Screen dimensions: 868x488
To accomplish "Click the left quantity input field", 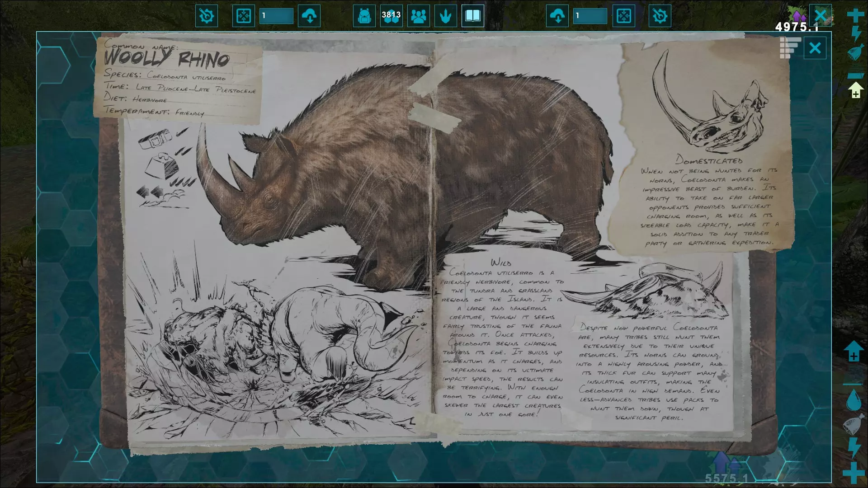I will (276, 16).
